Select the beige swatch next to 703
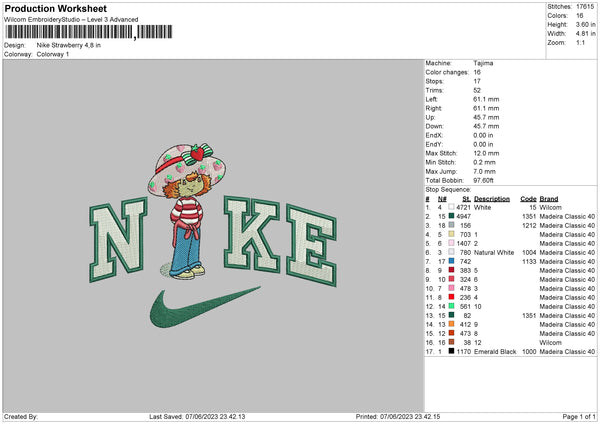600x424 pixels. [452, 234]
